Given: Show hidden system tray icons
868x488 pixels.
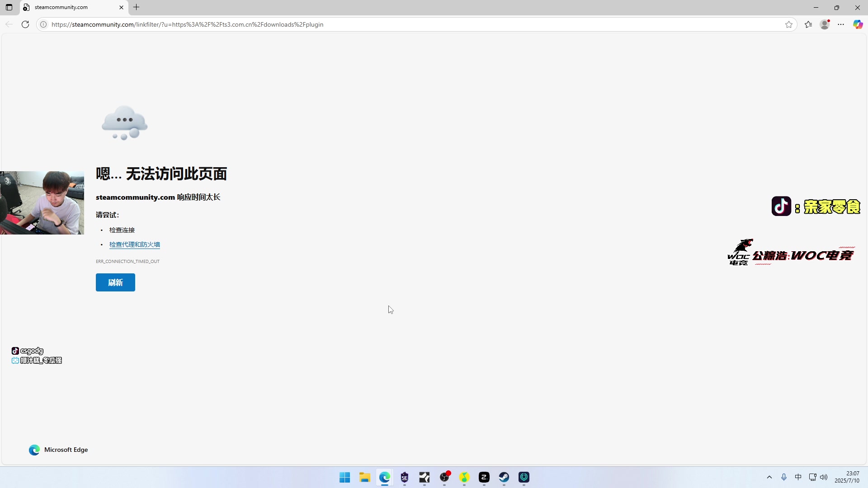Looking at the screenshot, I should (x=769, y=477).
